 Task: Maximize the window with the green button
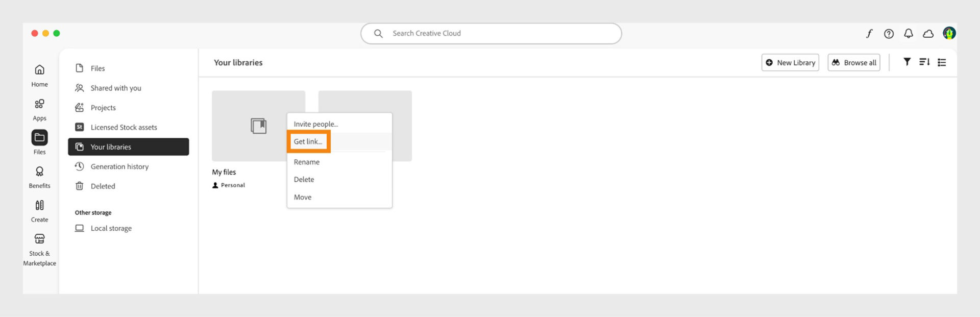pos(57,33)
